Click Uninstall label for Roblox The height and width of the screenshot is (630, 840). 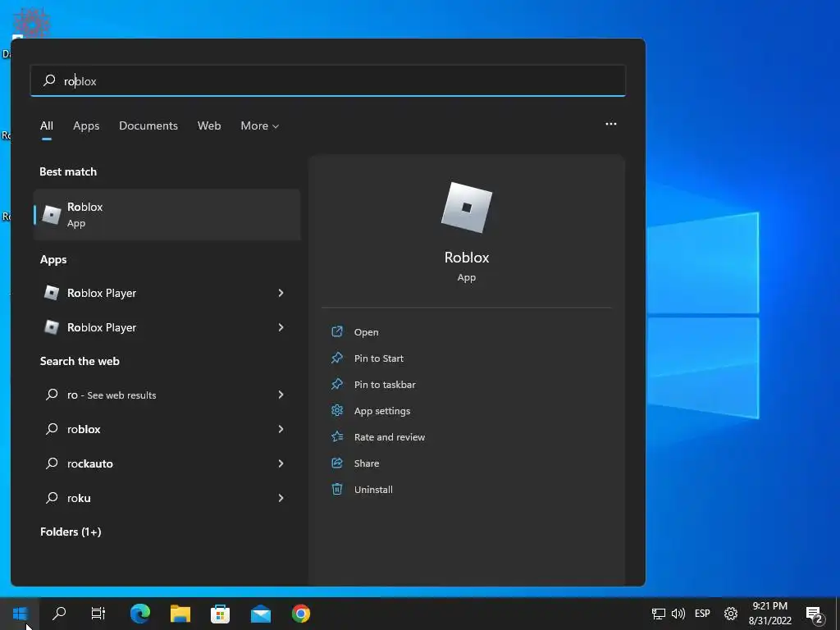pyautogui.click(x=373, y=490)
